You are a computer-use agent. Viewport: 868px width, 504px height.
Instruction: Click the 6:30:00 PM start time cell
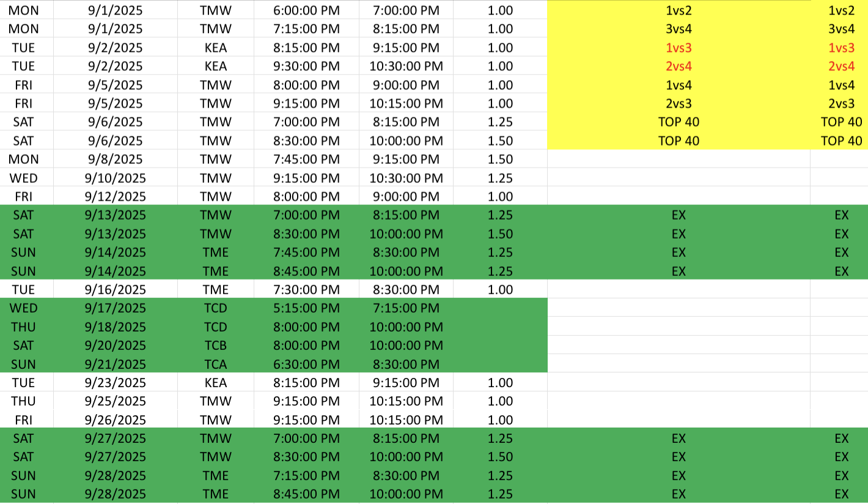[306, 364]
